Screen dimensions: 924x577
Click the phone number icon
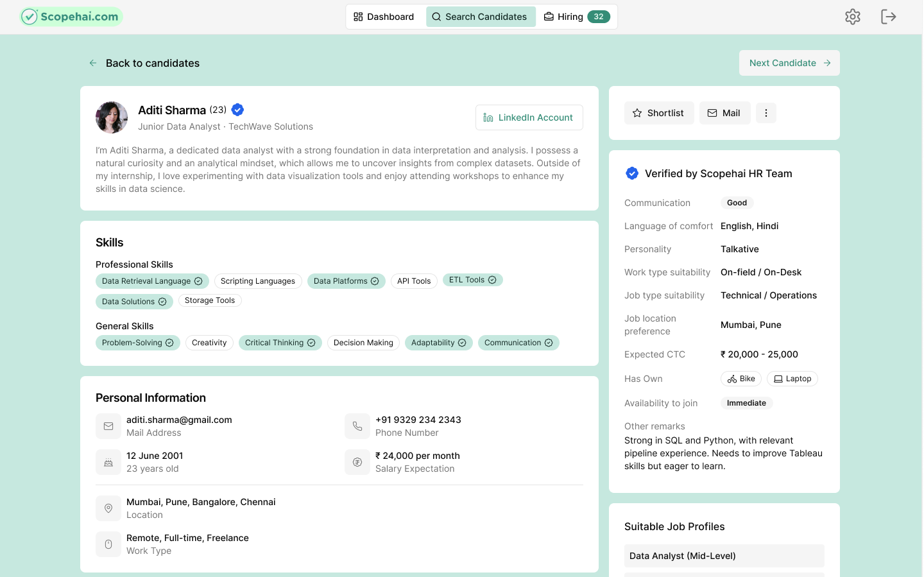[357, 426]
